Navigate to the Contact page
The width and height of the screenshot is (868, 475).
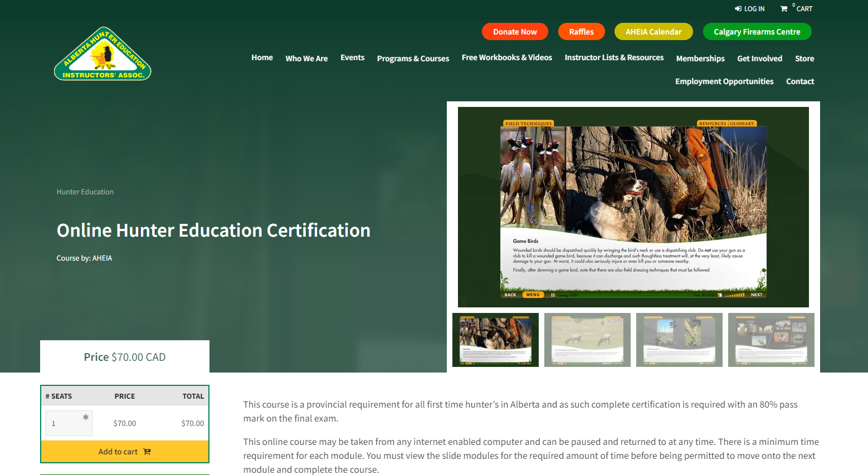tap(799, 81)
